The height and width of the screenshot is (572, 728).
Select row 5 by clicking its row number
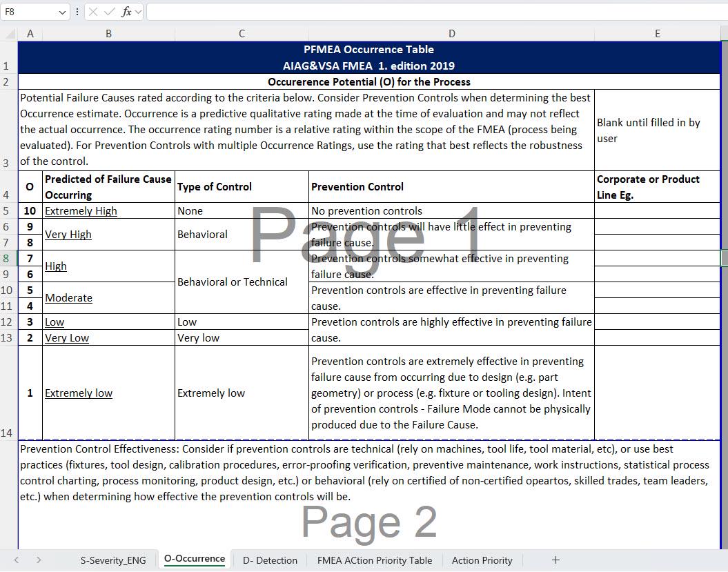click(x=7, y=210)
